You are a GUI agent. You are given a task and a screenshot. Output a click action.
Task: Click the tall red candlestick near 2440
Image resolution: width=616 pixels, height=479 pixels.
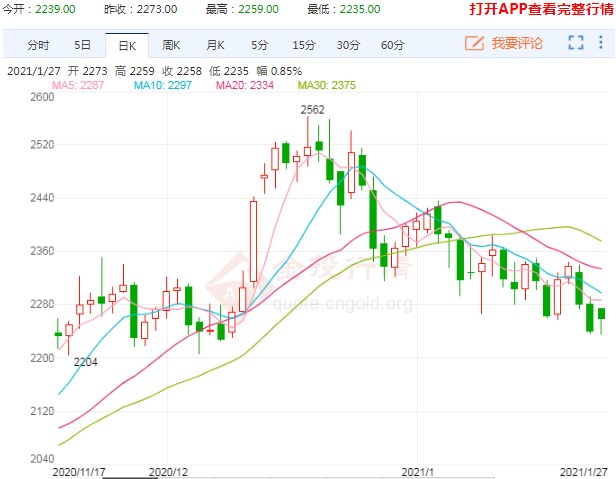tap(253, 241)
